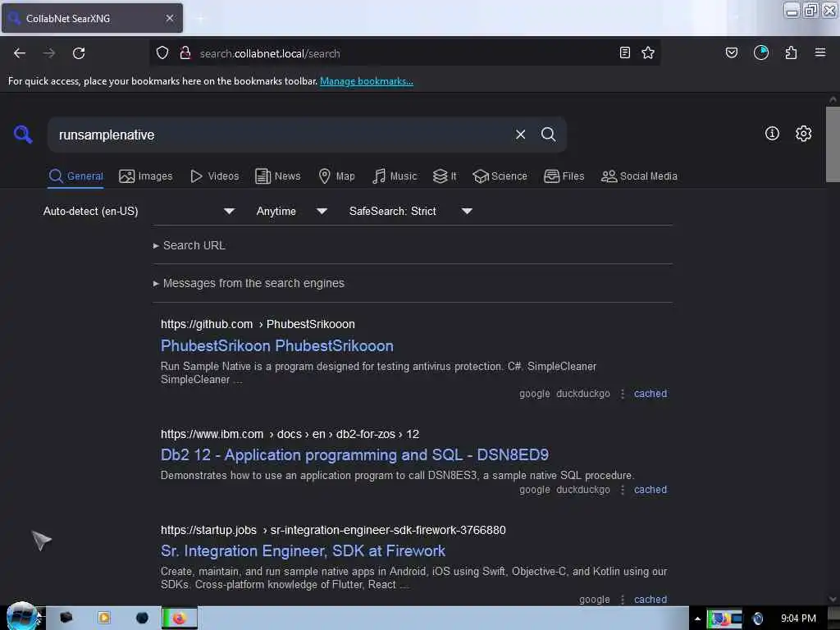Switch to the Files category
Viewport: 840px width, 630px height.
[x=564, y=176]
